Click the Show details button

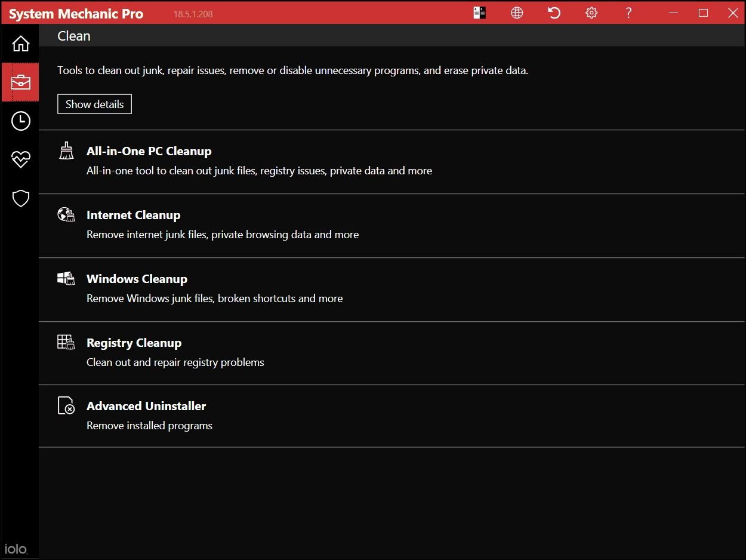point(94,104)
